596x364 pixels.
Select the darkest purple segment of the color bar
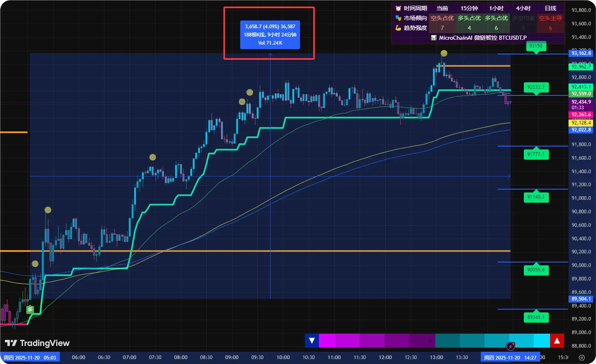[422, 341]
